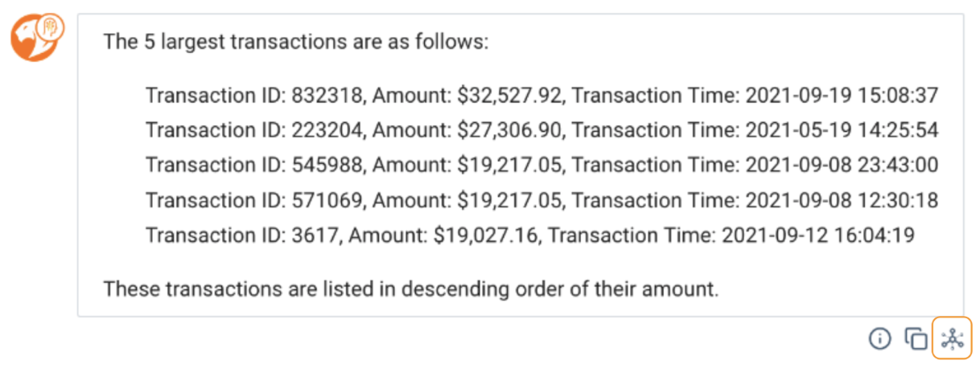Click the Transaction ID 571069 line
Screen dimensions: 980x373
(x=541, y=199)
